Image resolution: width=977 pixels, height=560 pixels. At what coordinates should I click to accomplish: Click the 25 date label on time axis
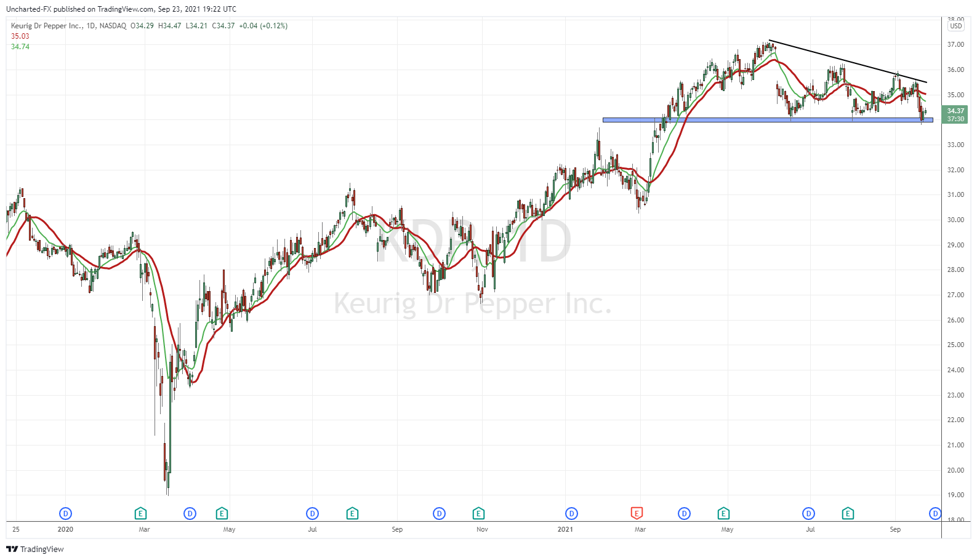16,529
